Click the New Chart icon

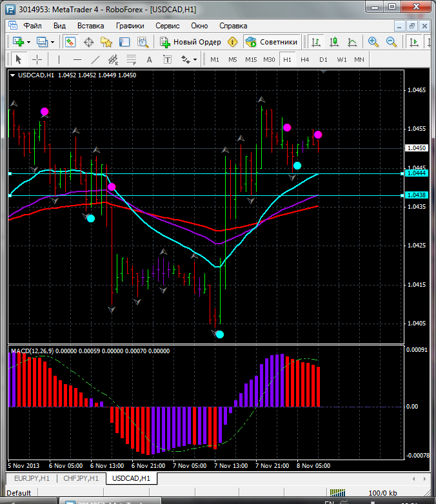tap(17, 42)
